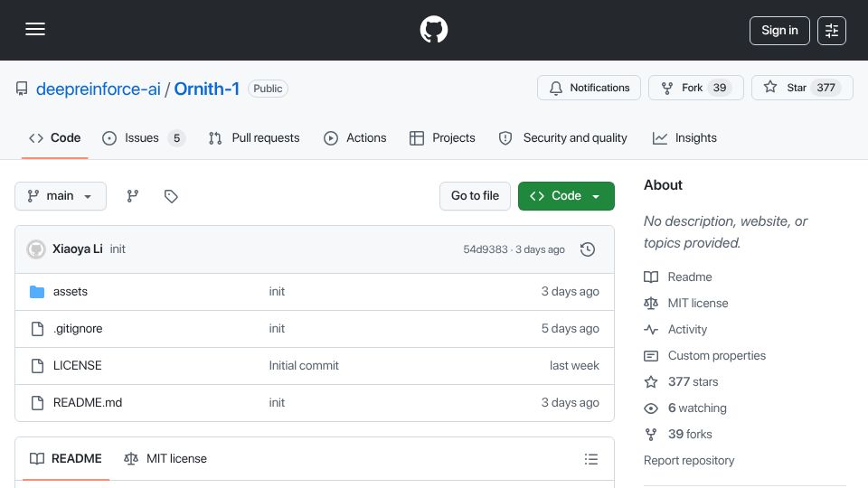
Task: Expand the main branch dropdown
Action: (x=61, y=196)
